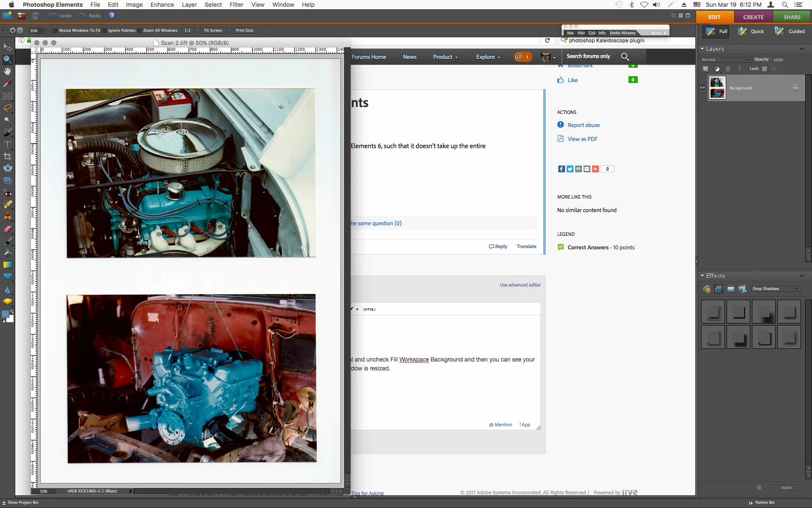812x508 pixels.
Task: Open the Enhance menu
Action: coord(162,5)
